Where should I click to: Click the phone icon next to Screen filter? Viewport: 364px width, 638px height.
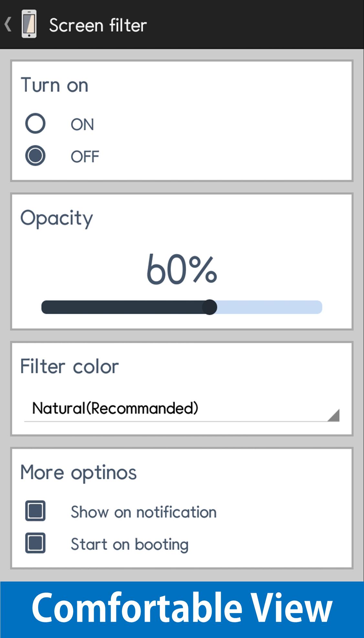click(x=28, y=24)
